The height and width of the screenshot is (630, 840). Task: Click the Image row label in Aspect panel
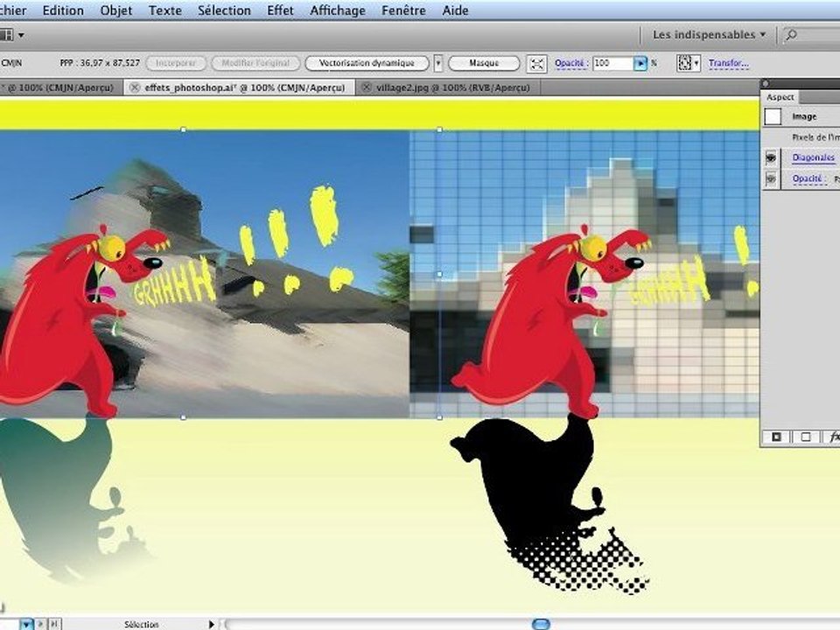click(804, 116)
